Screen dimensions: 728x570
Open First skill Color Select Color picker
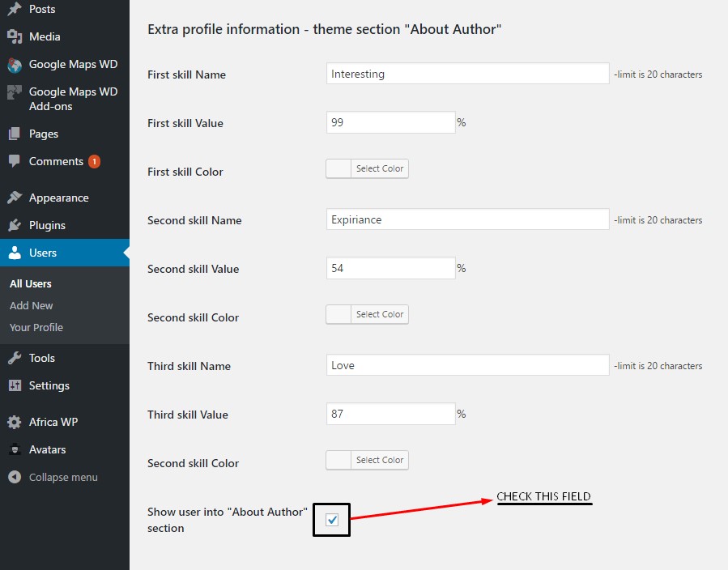click(379, 168)
